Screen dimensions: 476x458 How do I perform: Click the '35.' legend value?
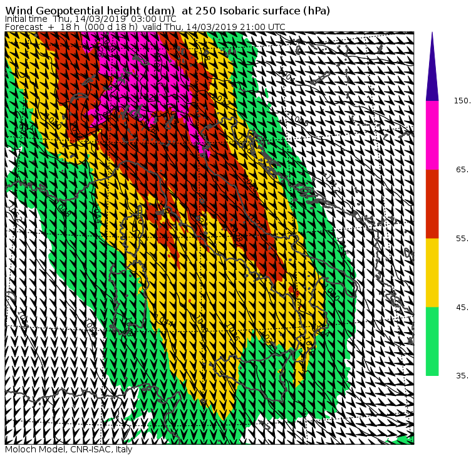[462, 376]
